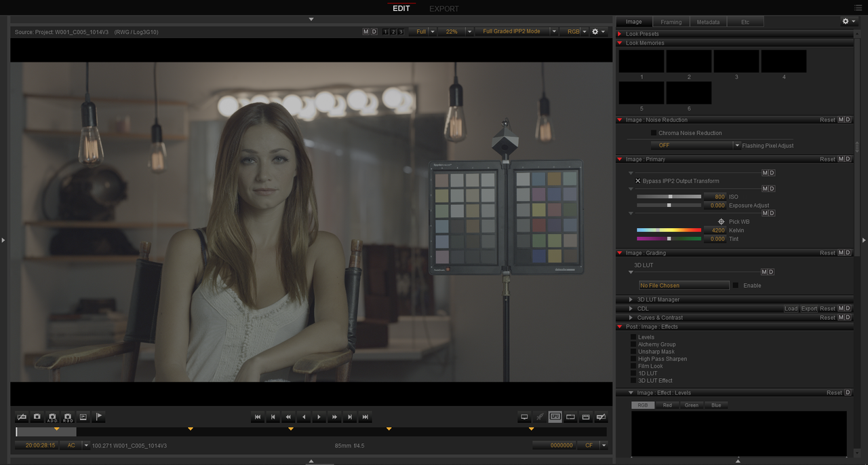Click the play forward button
Screen dimensions: 868x465
pos(319,417)
